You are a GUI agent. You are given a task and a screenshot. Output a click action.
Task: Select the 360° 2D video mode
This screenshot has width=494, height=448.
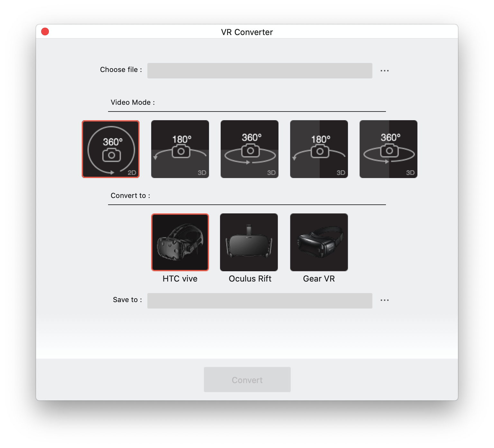pyautogui.click(x=111, y=149)
